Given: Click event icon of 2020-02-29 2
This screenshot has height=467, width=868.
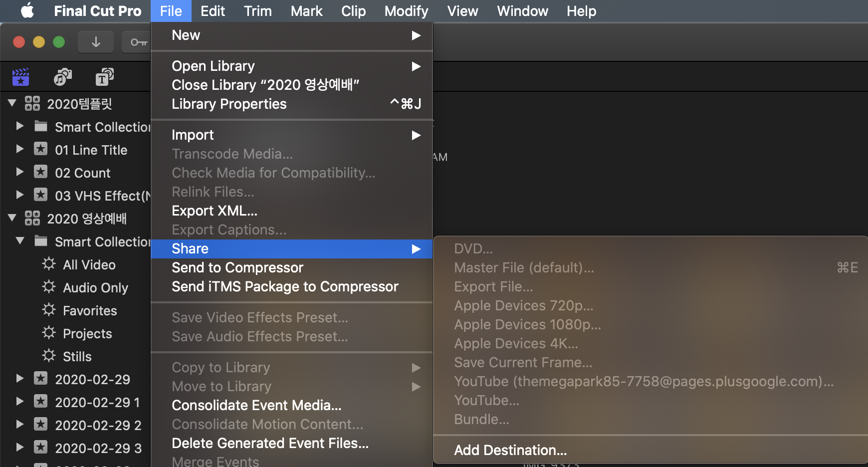Looking at the screenshot, I should pos(41,424).
